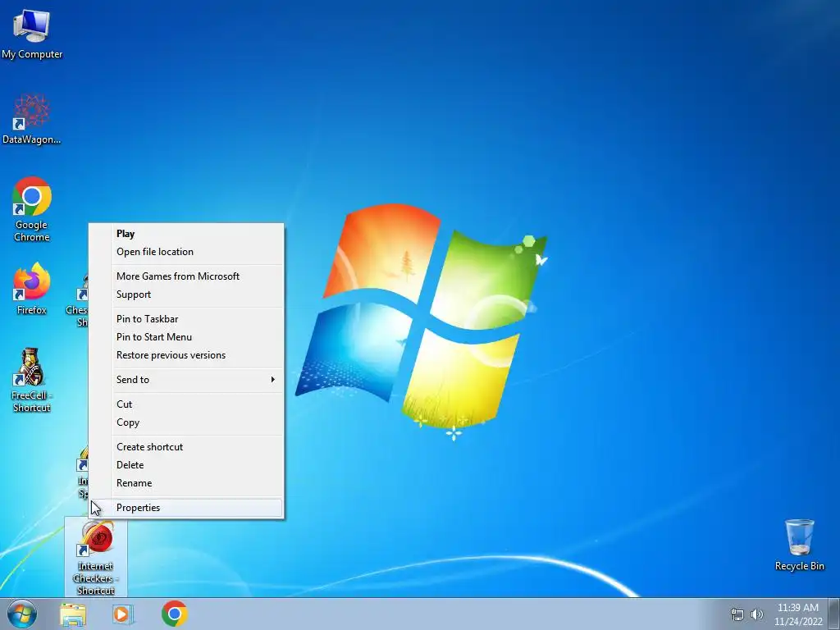Choose Cut from the context menu
This screenshot has height=630, width=840.
point(186,404)
